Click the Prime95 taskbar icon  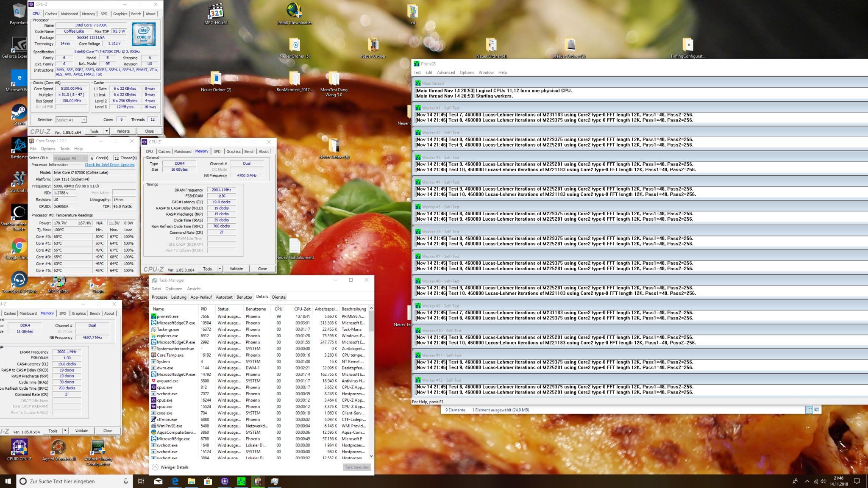(241, 481)
